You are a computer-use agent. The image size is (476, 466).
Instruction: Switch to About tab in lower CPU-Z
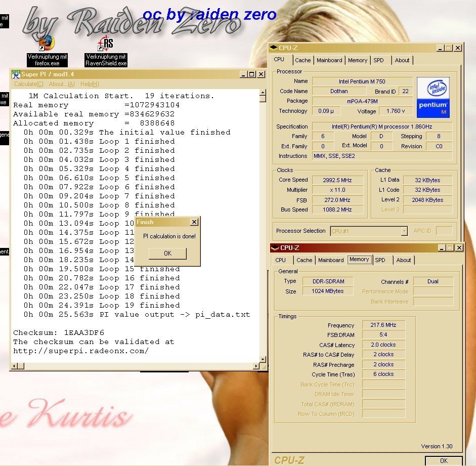pos(404,260)
